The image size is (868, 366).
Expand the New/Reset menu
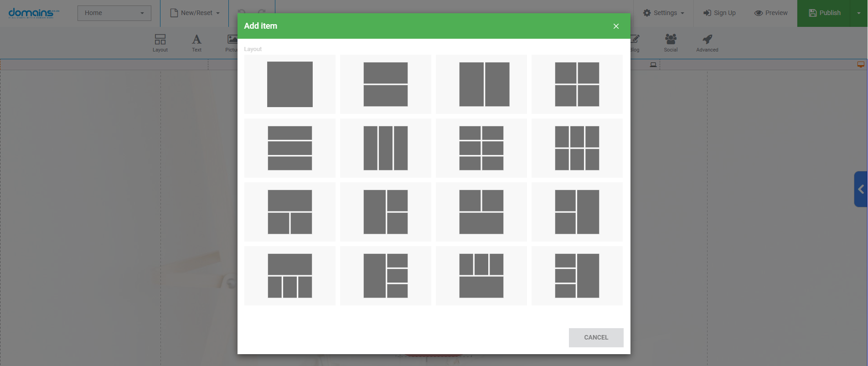click(x=195, y=13)
